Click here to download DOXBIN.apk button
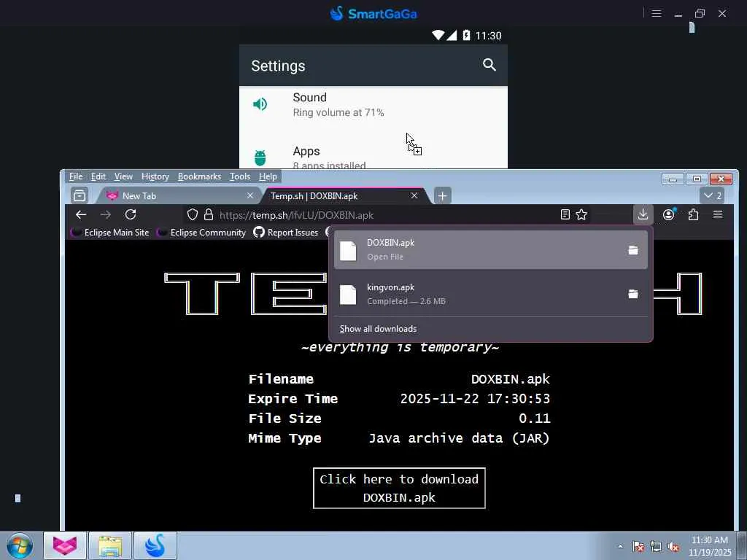The height and width of the screenshot is (560, 747). coord(399,488)
